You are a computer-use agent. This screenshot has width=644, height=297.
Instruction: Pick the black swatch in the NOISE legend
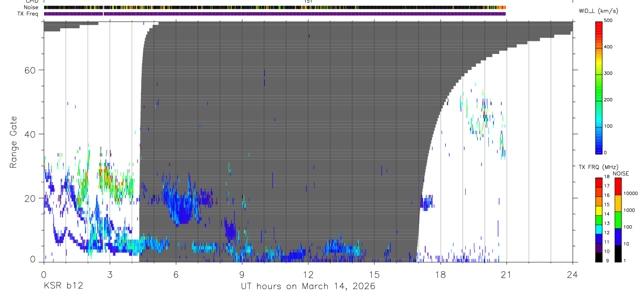coord(617,254)
